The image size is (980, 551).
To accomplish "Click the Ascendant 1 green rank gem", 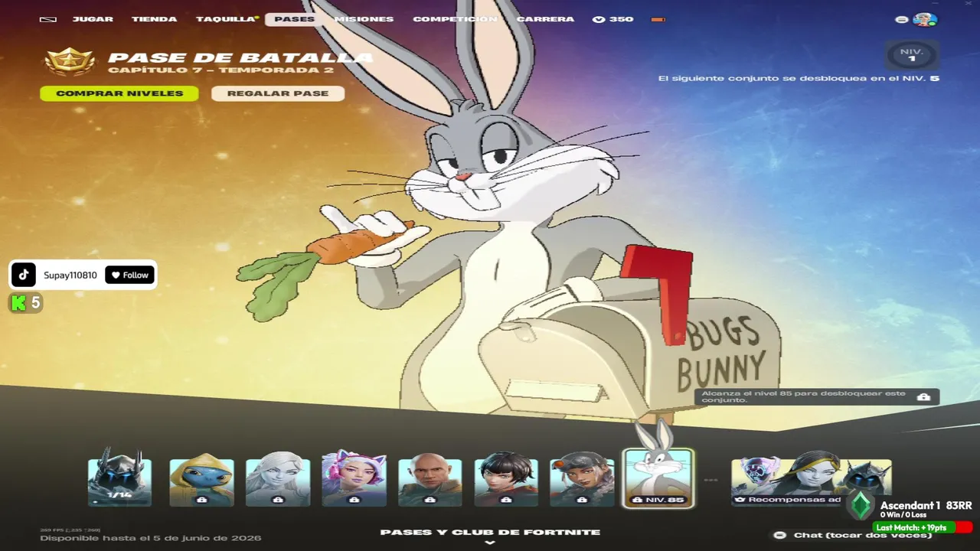I will point(861,506).
